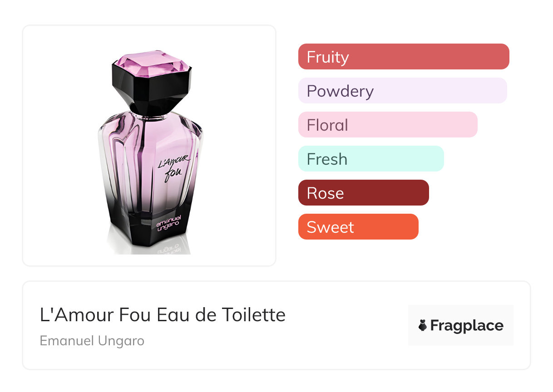Click the word Fruity in the top bar
This screenshot has width=553, height=392.
[x=328, y=57]
